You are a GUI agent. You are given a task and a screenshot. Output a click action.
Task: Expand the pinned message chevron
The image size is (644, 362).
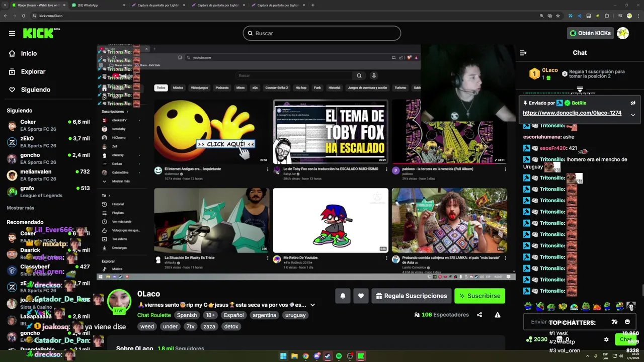633,115
